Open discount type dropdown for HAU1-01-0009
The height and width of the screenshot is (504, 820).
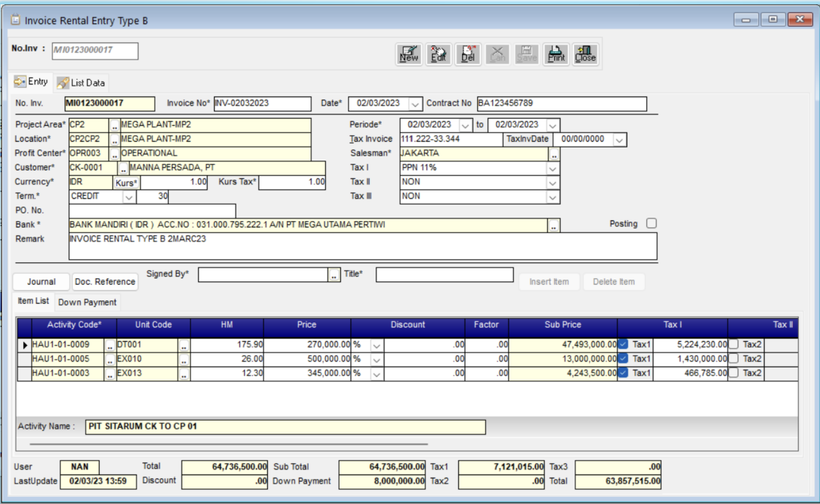click(x=377, y=346)
